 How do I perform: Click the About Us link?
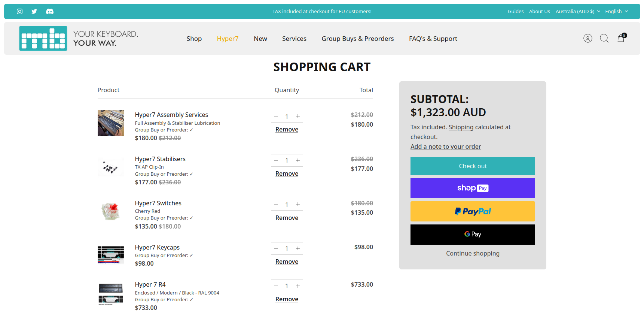pyautogui.click(x=540, y=12)
